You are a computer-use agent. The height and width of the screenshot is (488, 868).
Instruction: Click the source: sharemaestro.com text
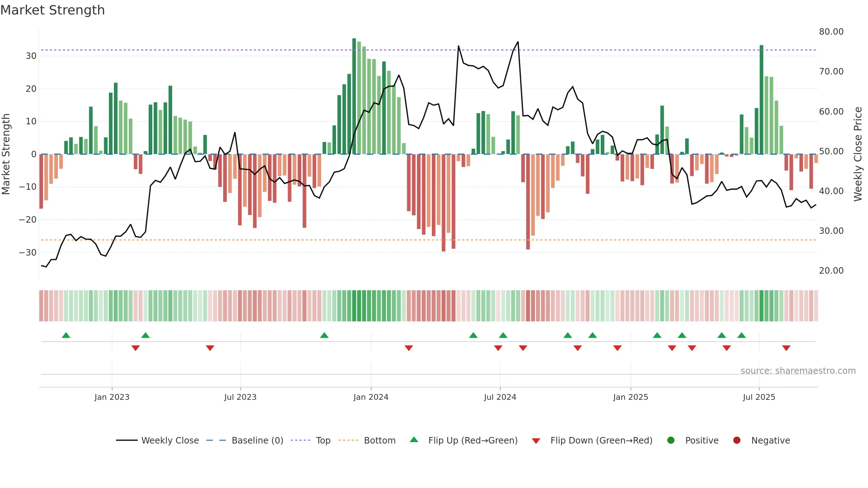point(798,371)
